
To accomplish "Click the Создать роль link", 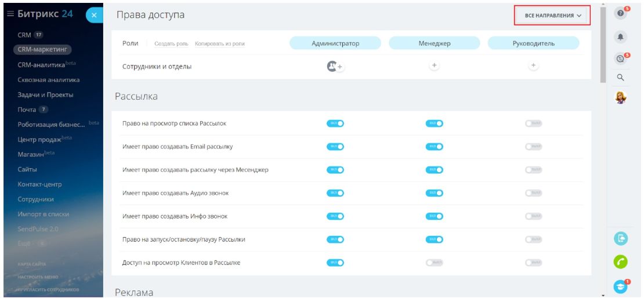I will click(x=172, y=44).
